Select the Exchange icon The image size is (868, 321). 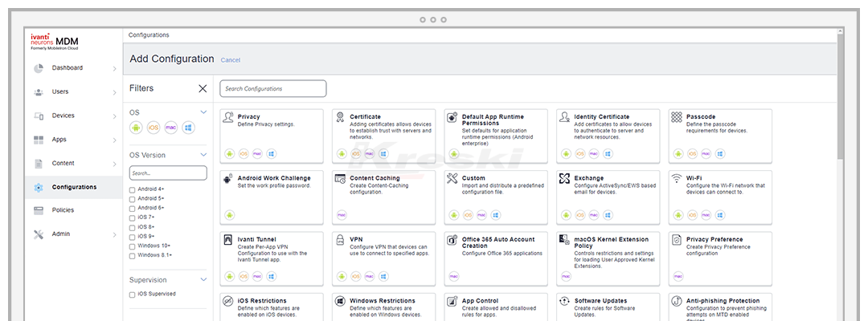click(564, 178)
